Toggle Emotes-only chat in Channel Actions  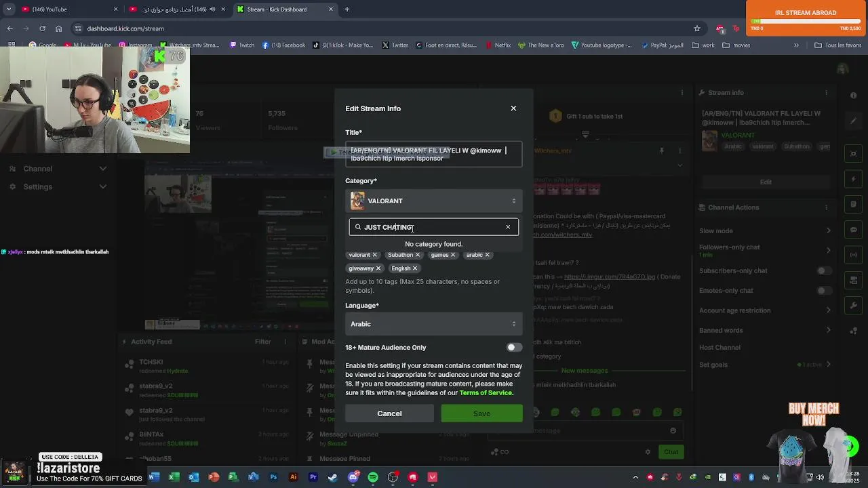click(x=824, y=291)
